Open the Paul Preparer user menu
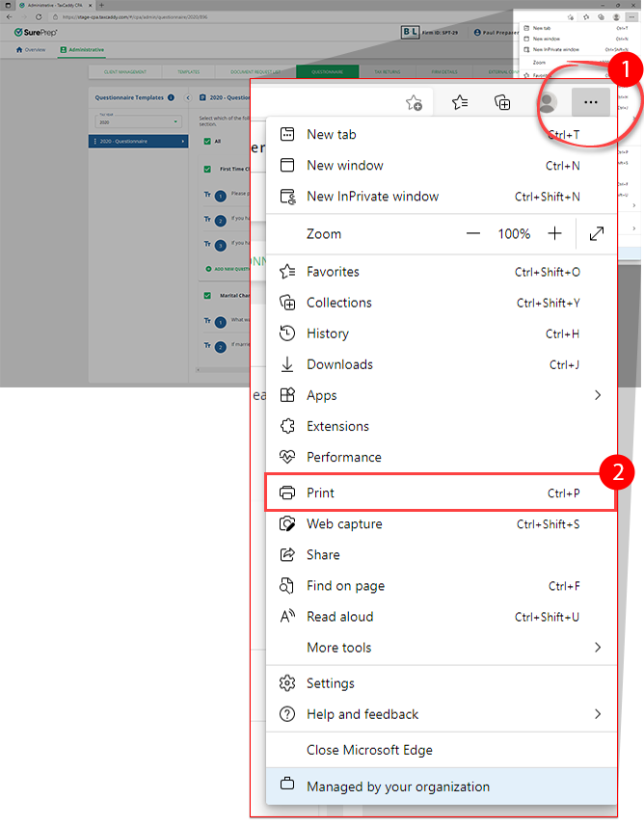The height and width of the screenshot is (826, 644). (496, 32)
